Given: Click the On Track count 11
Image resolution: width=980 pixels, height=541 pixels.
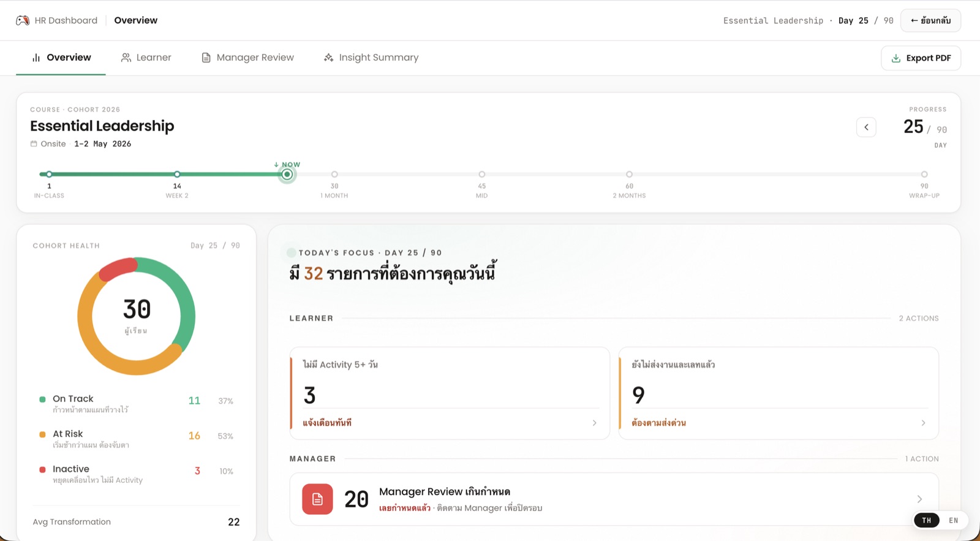Looking at the screenshot, I should [x=194, y=401].
